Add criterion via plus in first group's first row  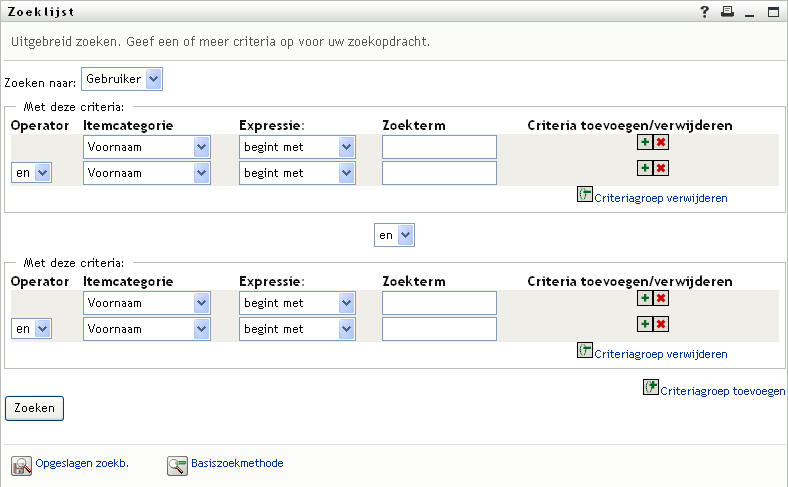pos(645,142)
